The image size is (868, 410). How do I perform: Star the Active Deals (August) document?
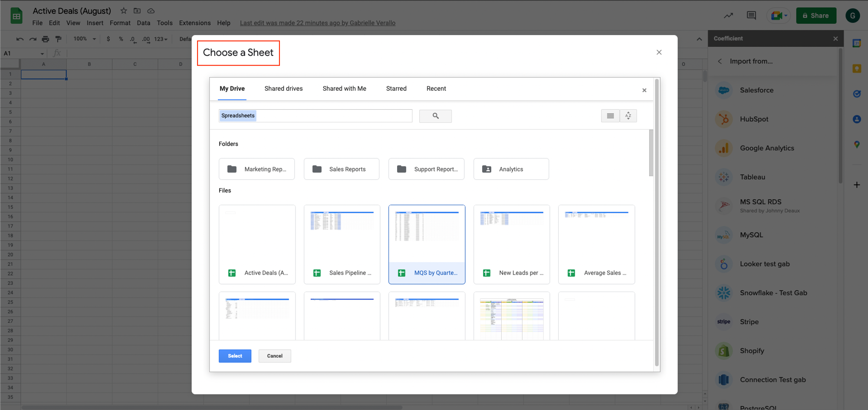point(124,11)
